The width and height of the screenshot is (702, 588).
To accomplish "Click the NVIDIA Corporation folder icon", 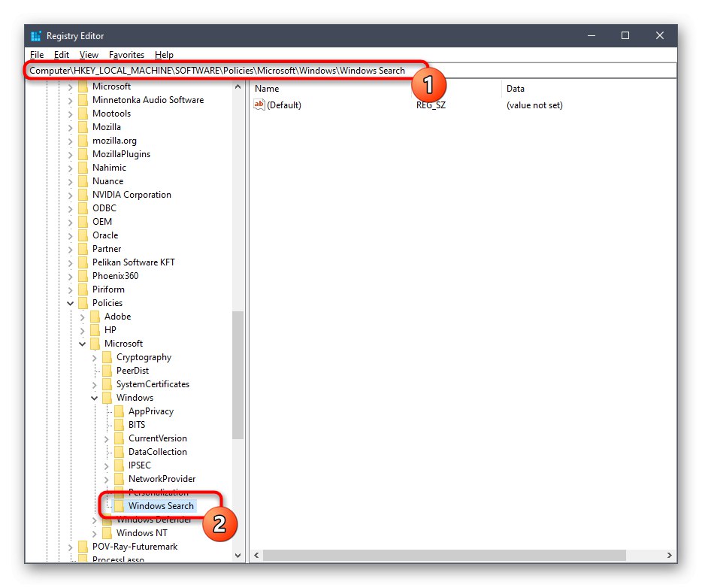I will coord(83,195).
